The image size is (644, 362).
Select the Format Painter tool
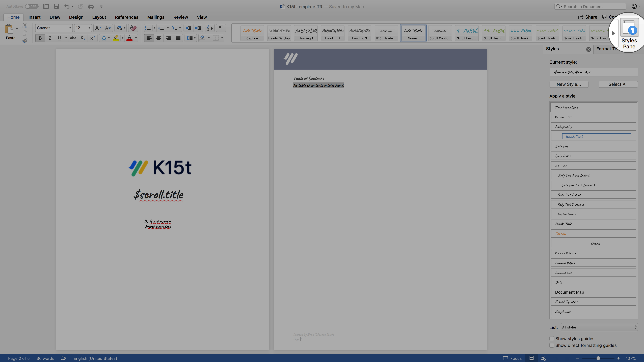[25, 41]
